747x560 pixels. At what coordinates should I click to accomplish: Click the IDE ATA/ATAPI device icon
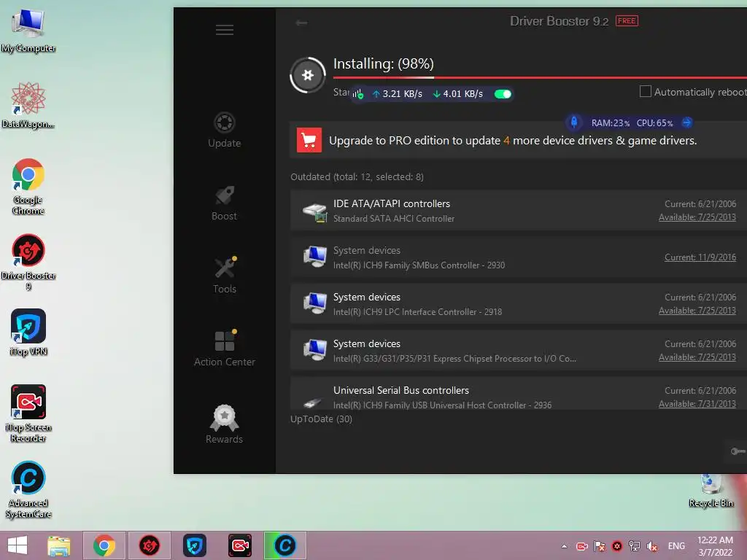[315, 212]
